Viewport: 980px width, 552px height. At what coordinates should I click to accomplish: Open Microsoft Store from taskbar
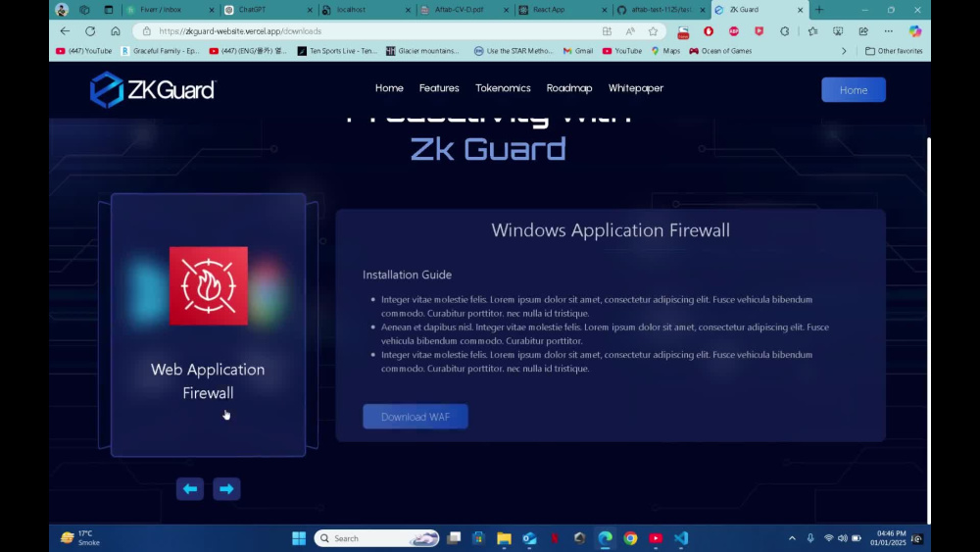pos(479,538)
